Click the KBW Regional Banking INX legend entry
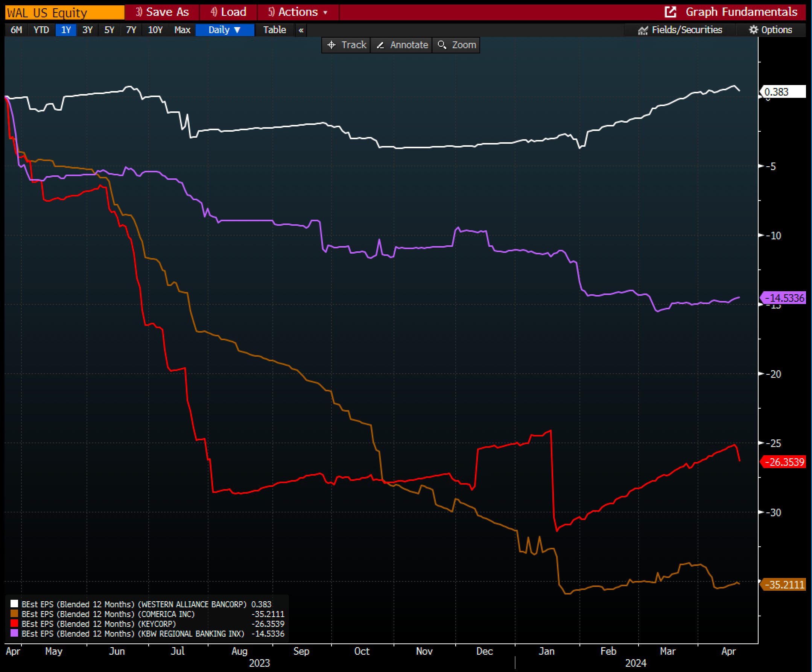Screen dimensions: 812x672 [x=147, y=633]
